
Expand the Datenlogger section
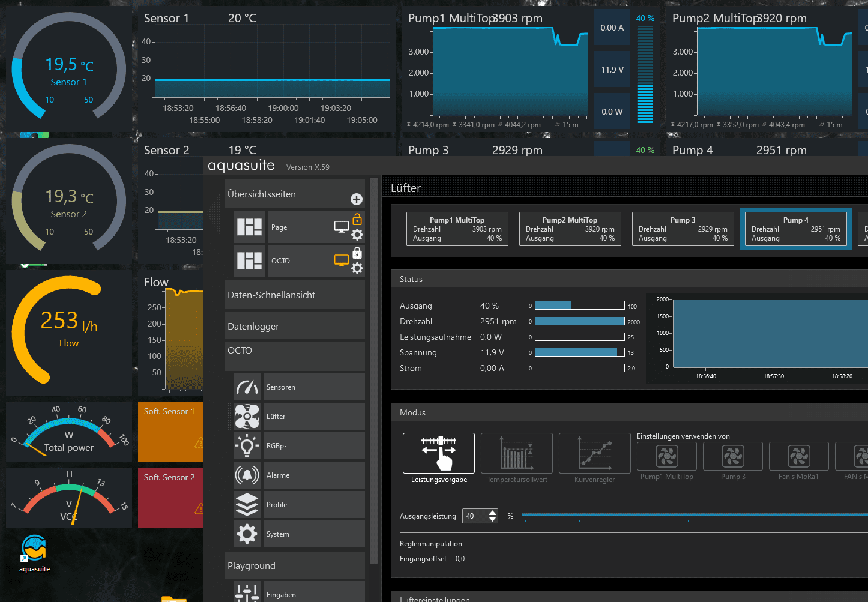[295, 326]
